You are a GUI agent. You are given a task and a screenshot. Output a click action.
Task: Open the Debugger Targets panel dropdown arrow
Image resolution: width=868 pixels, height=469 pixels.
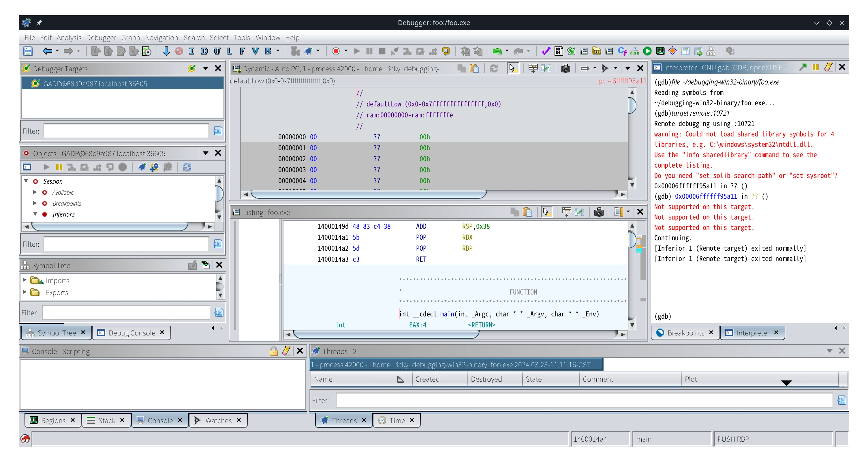tap(205, 68)
